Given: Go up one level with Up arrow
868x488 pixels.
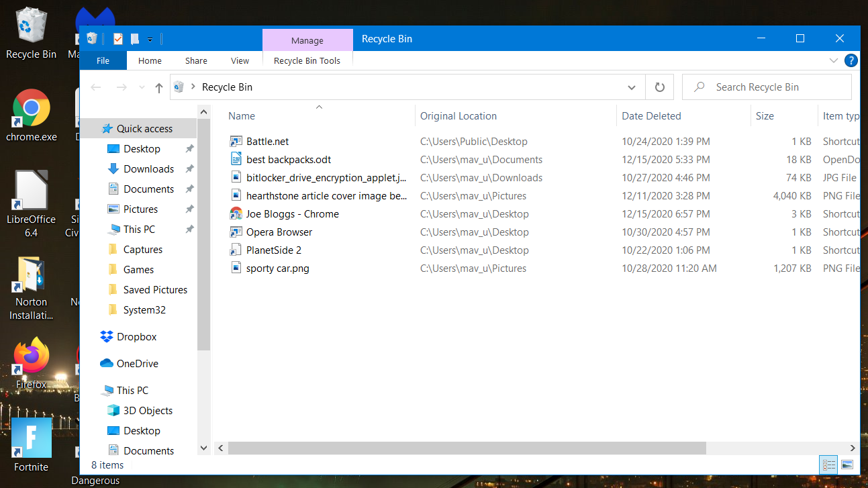Looking at the screenshot, I should 159,87.
